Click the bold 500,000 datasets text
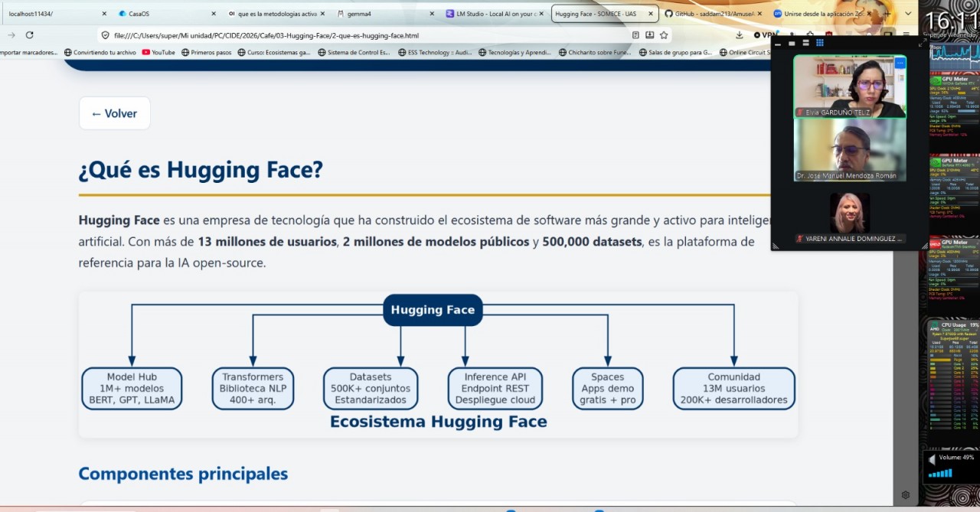This screenshot has height=512, width=980. [593, 242]
